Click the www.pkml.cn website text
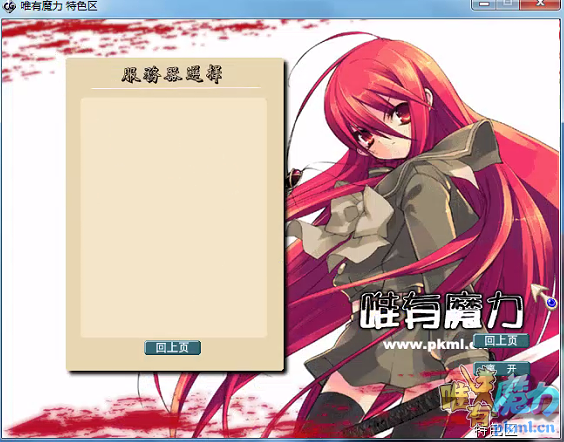The width and height of the screenshot is (564, 442). coord(430,345)
